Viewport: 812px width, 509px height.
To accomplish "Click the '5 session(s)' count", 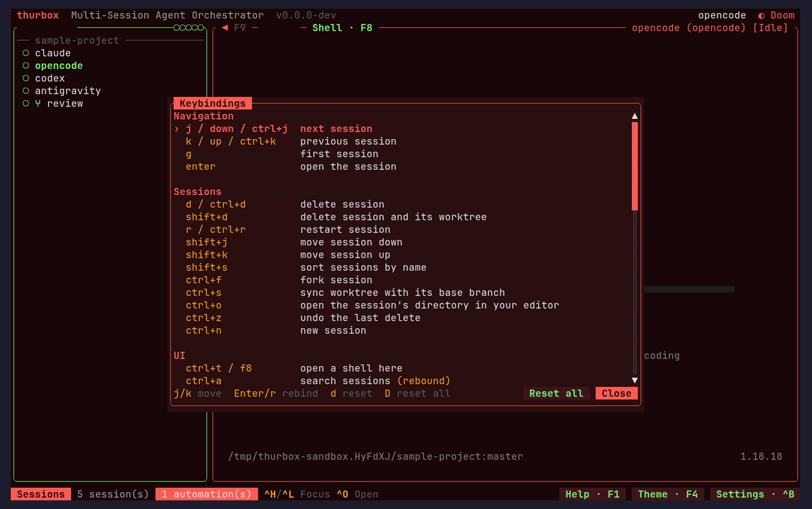I will pyautogui.click(x=113, y=494).
